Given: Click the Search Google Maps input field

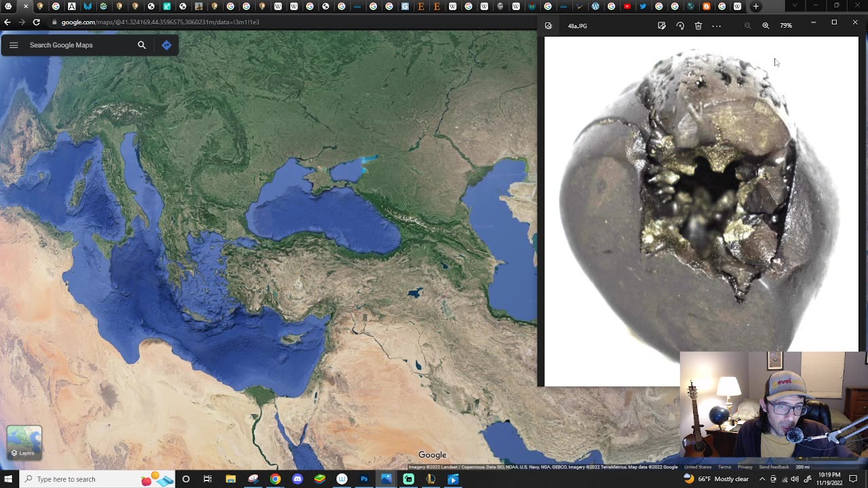Looking at the screenshot, I should [80, 45].
